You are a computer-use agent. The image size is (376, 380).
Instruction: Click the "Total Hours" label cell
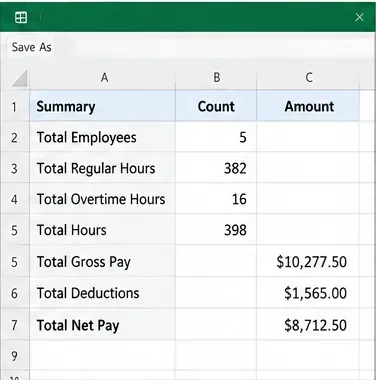click(x=103, y=230)
